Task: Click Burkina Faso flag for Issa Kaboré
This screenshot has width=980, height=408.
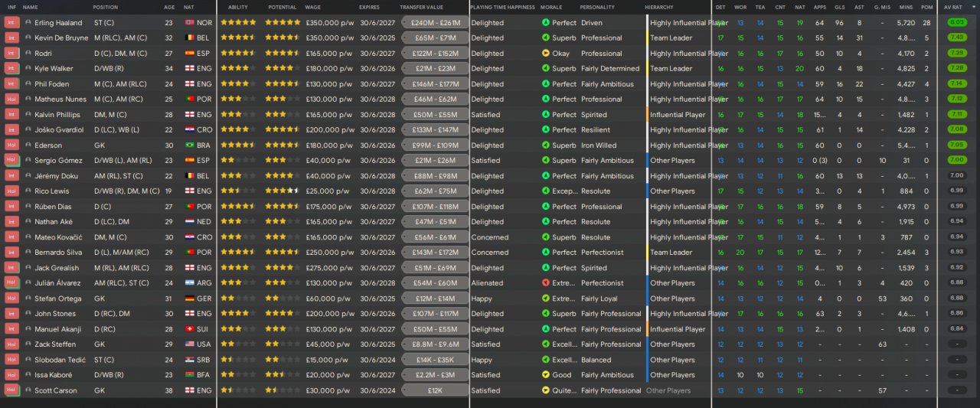Action: 190,375
